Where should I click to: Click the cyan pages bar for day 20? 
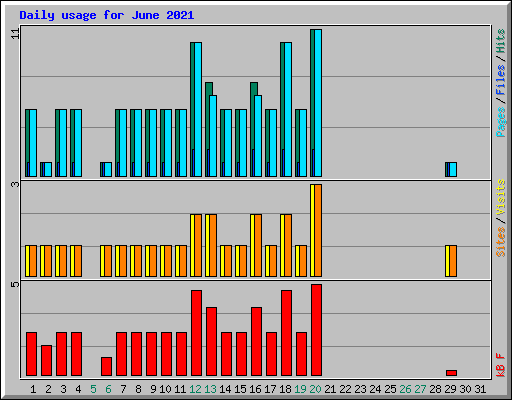[318, 103]
